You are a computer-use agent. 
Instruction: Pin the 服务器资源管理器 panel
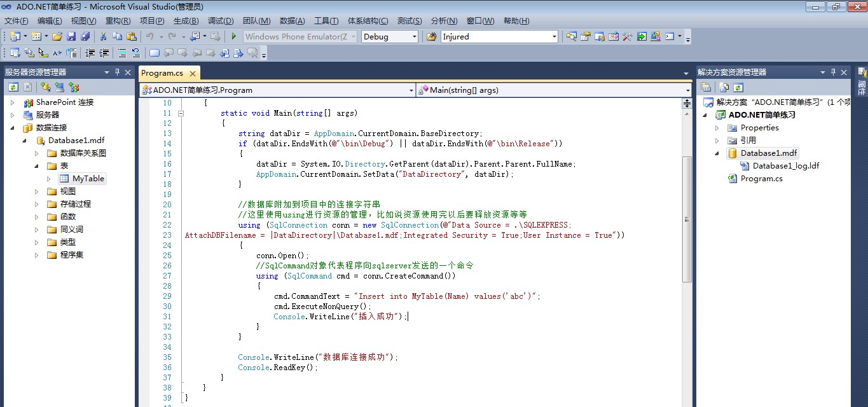pos(117,72)
